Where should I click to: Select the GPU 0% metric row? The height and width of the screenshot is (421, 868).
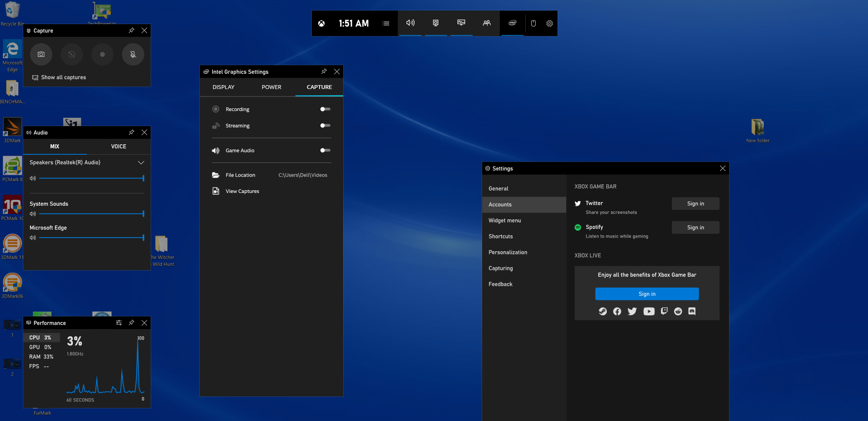41,347
